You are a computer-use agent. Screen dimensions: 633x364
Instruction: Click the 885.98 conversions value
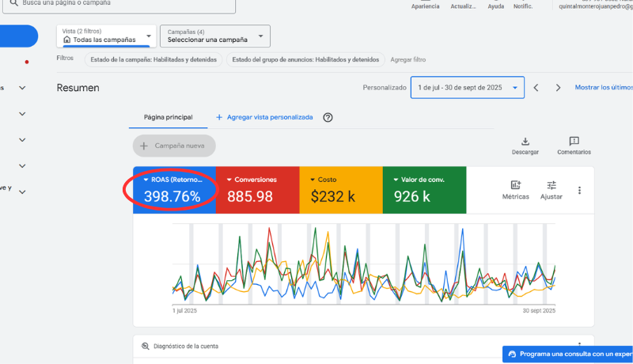coord(250,196)
